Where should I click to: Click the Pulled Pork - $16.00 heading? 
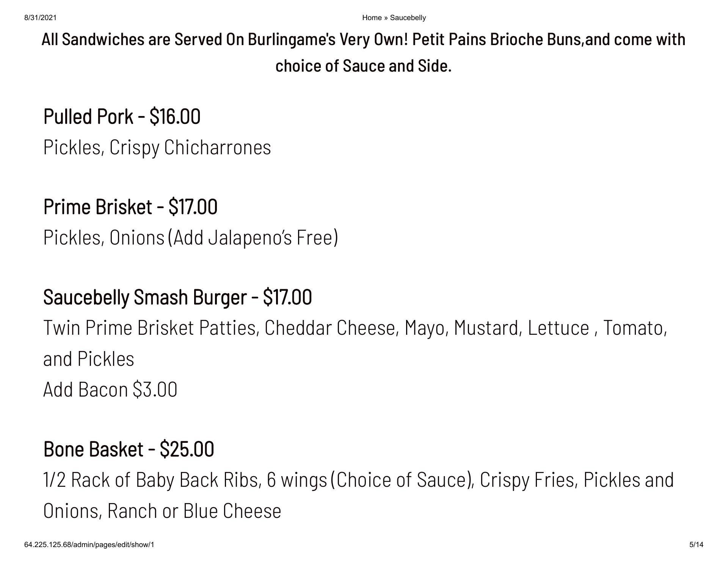point(122,116)
